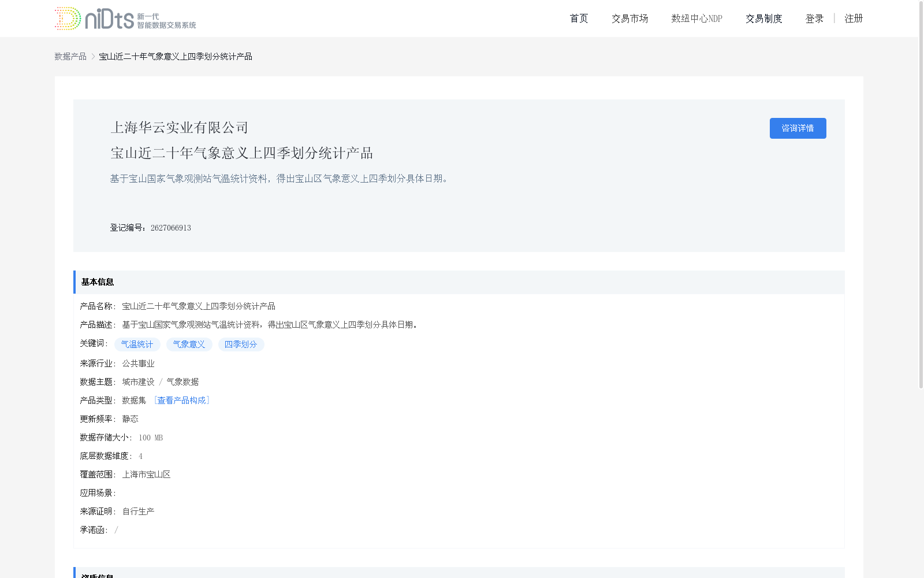
Task: Click the vertical page scrollbar thumb
Action: point(921,195)
